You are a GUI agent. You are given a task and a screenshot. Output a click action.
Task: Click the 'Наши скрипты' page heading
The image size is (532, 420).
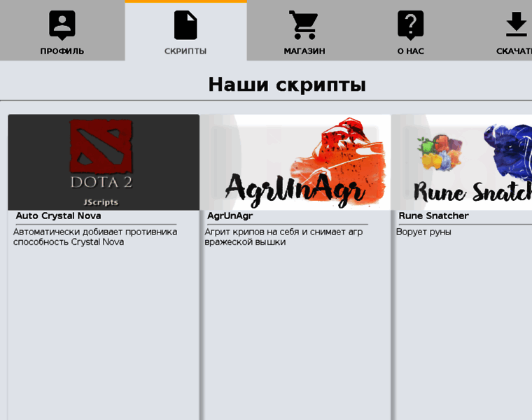(287, 85)
